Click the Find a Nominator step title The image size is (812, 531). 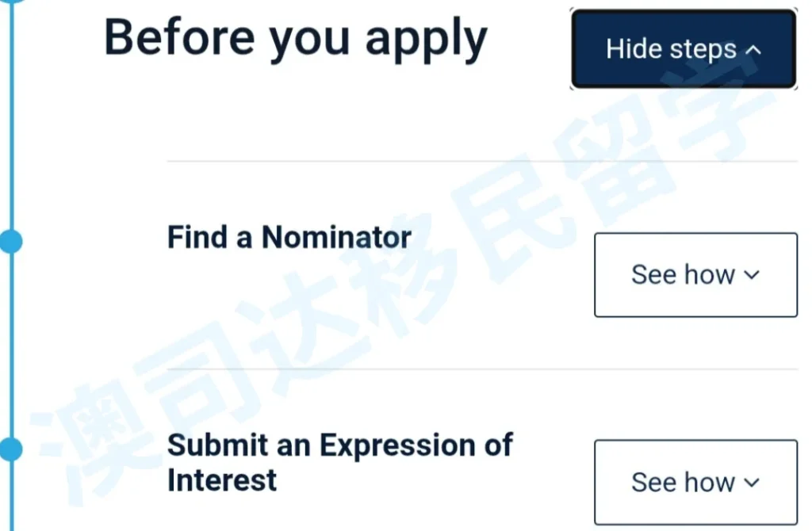[x=289, y=237]
